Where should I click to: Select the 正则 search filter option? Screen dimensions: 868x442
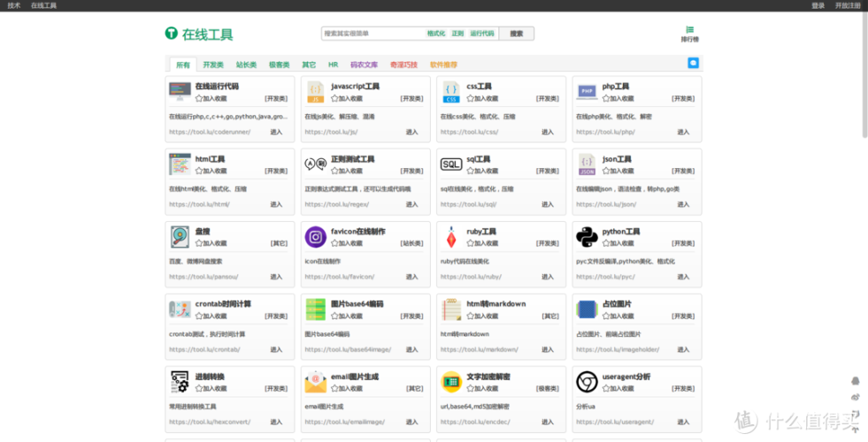coord(457,34)
